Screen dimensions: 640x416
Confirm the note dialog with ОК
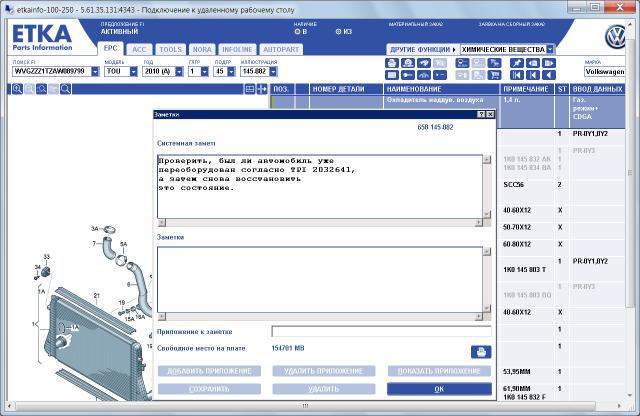(x=439, y=389)
